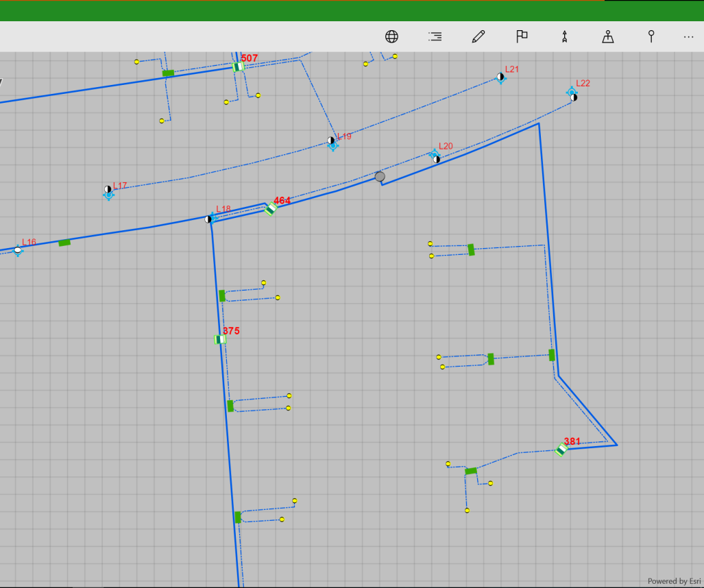Click pole marker L18

tap(210, 219)
